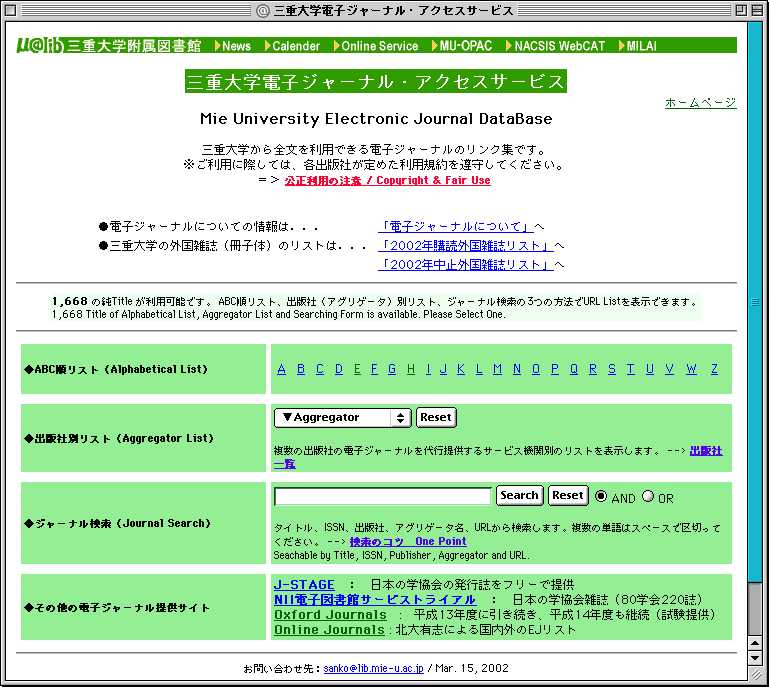Screen dimensions: 769x687
Task: Open the J-STAGE link
Action: tap(304, 584)
